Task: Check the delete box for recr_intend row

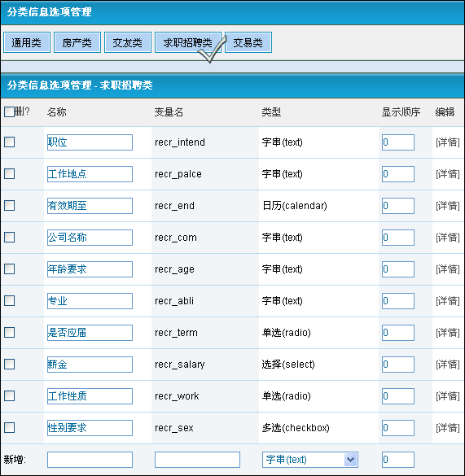Action: pyautogui.click(x=10, y=142)
